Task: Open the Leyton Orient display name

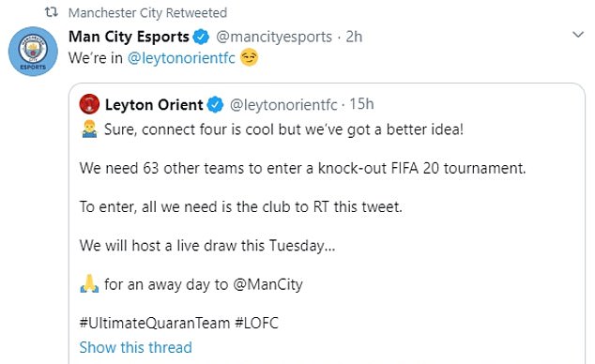Action: (154, 105)
